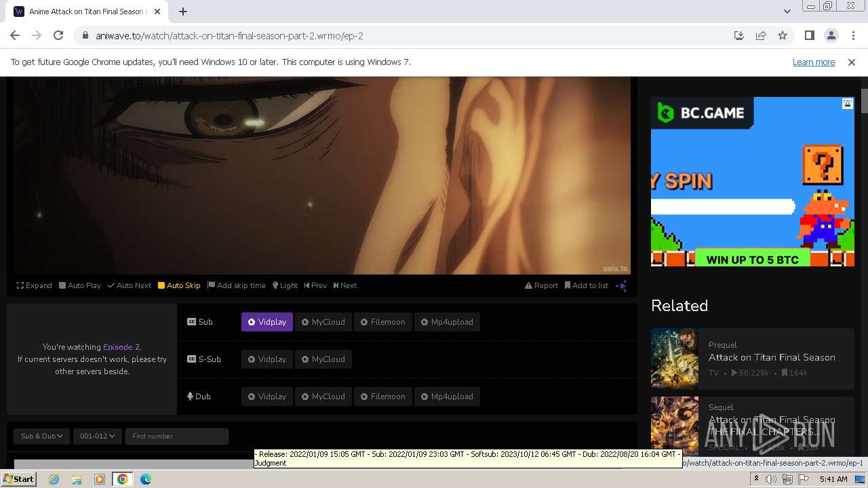Click the volume speaker tray icon
The width and height of the screenshot is (868, 488).
pos(771,479)
